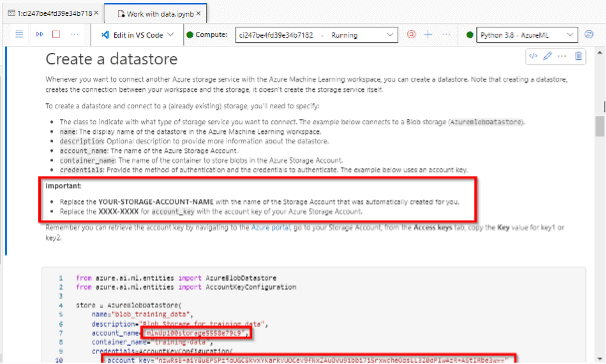Click credentials bullet item text
The image size is (606, 364).
[264, 170]
